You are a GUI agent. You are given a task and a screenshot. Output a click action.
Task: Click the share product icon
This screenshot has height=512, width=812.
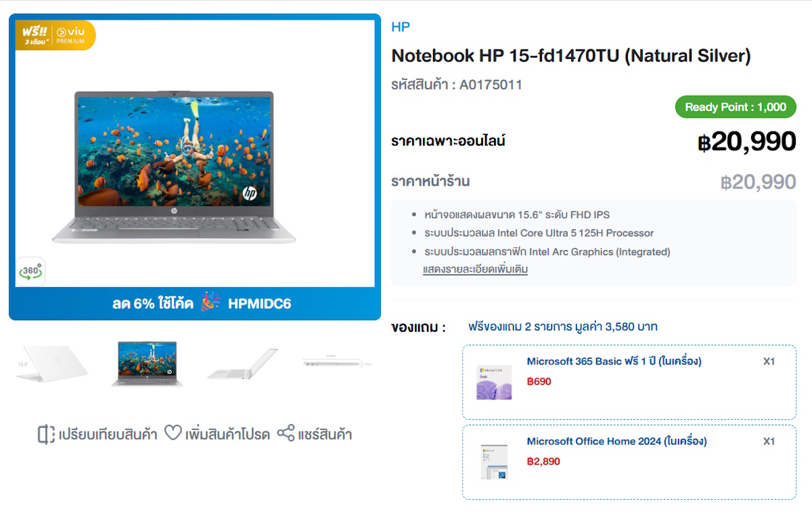(x=286, y=433)
